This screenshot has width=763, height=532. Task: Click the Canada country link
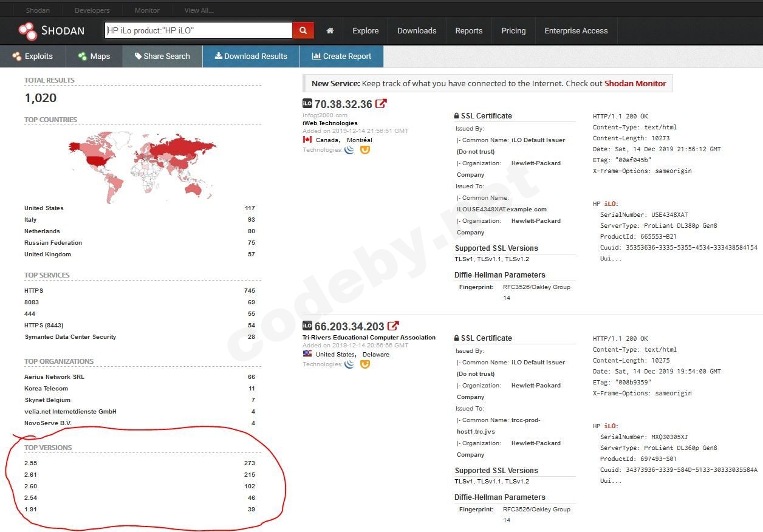click(x=327, y=140)
